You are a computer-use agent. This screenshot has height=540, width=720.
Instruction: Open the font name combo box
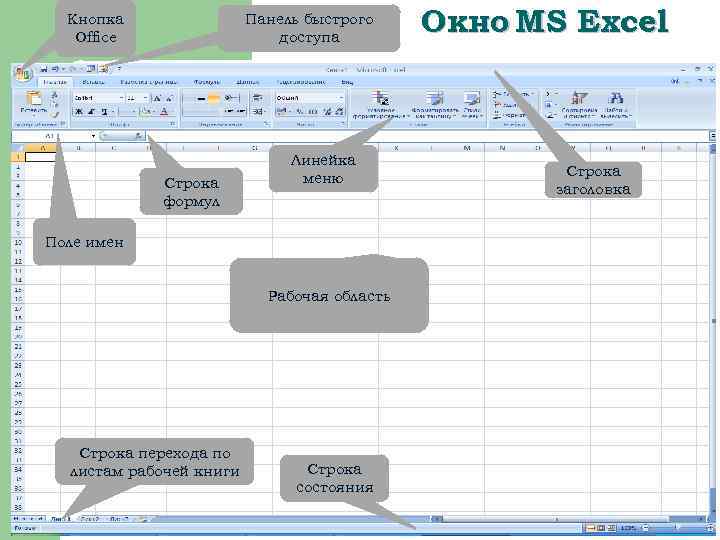click(99, 98)
